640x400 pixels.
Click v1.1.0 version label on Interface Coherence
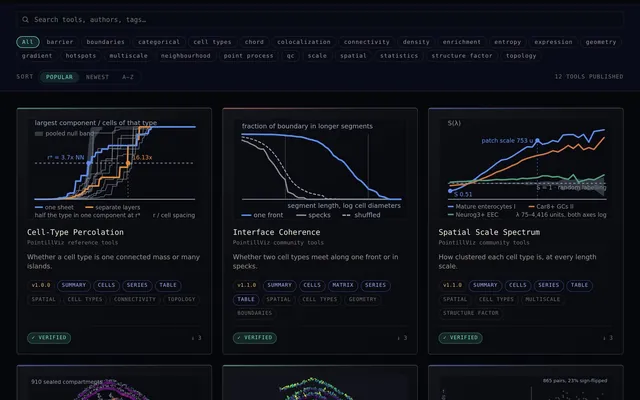pyautogui.click(x=247, y=285)
